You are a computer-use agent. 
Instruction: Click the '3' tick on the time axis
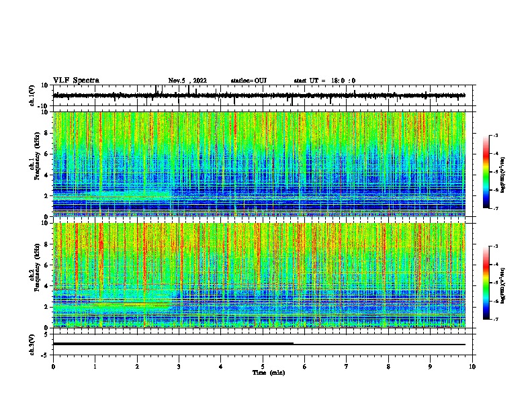pos(179,367)
